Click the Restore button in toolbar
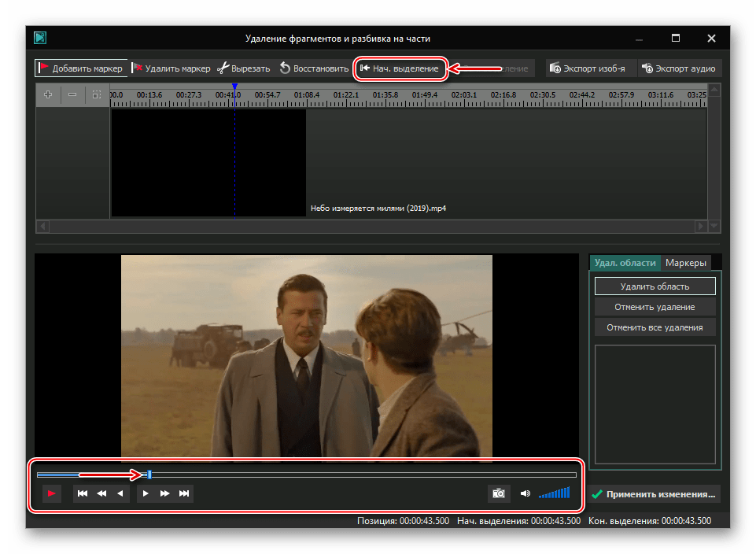 [x=313, y=68]
